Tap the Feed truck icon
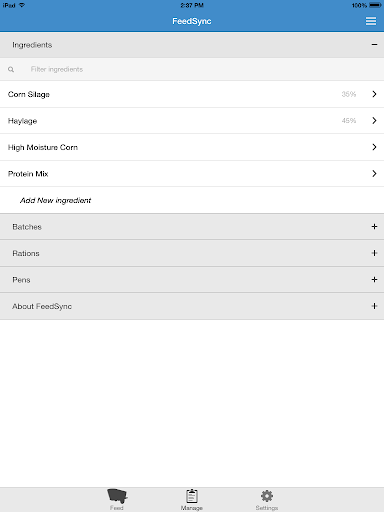 pyautogui.click(x=117, y=496)
